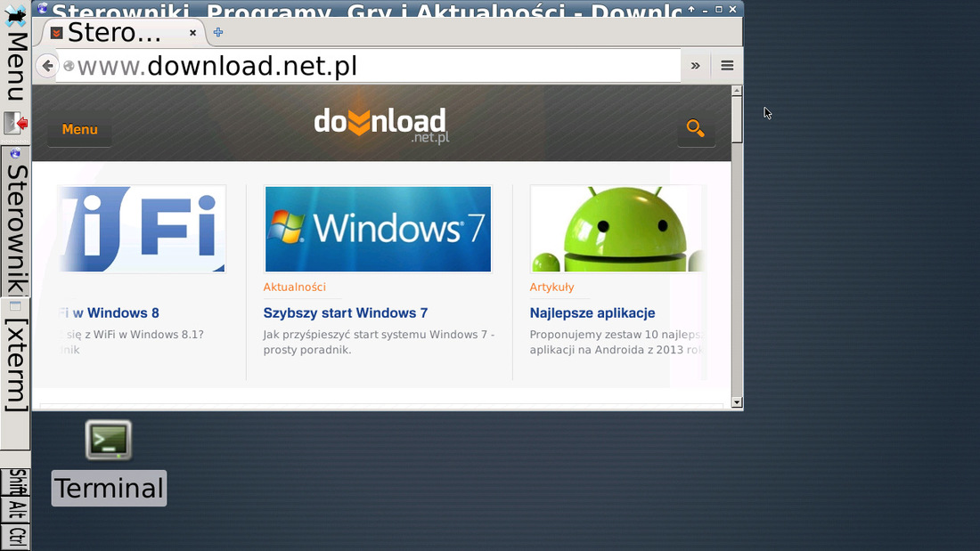Click the vertical scrollbar thumb
Screen dimensions: 980x551
point(737,120)
